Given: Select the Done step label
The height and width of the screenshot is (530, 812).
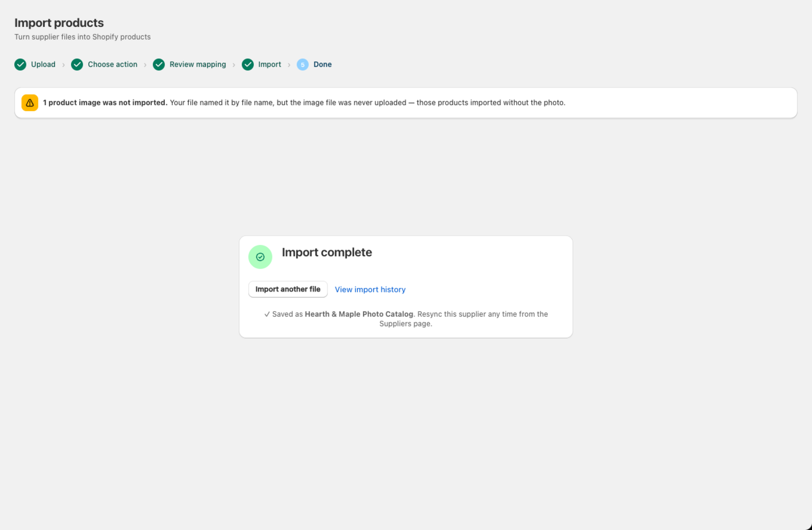Looking at the screenshot, I should tap(323, 64).
